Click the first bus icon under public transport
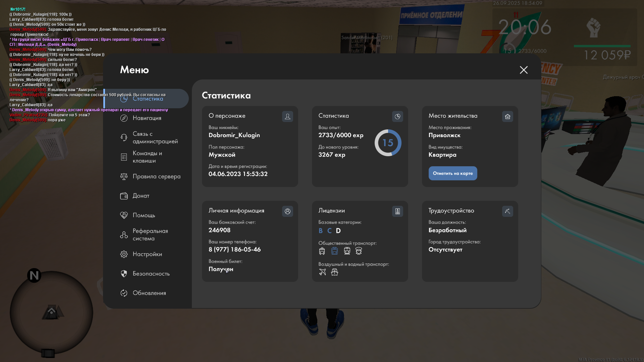 [322, 251]
